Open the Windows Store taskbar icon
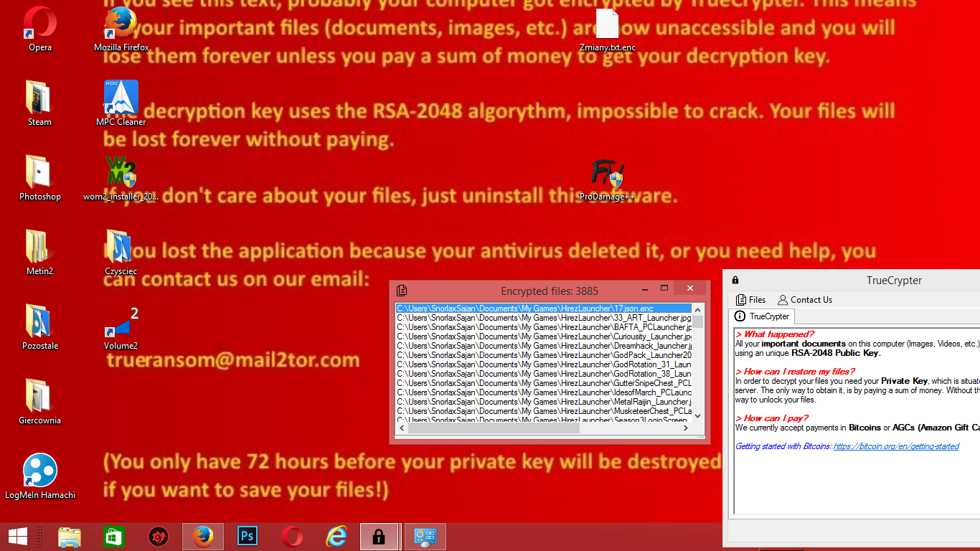The image size is (980, 551). click(x=114, y=537)
